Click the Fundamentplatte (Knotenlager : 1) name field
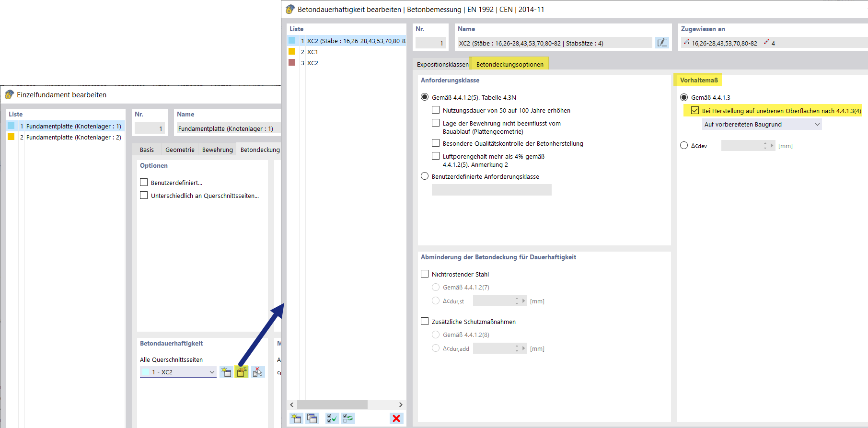 [229, 128]
